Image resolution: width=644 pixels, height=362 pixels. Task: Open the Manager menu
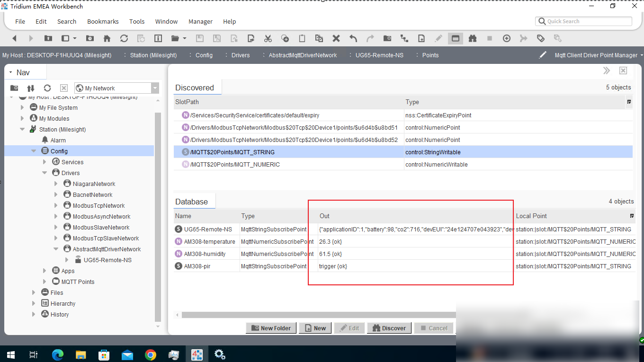tap(200, 21)
